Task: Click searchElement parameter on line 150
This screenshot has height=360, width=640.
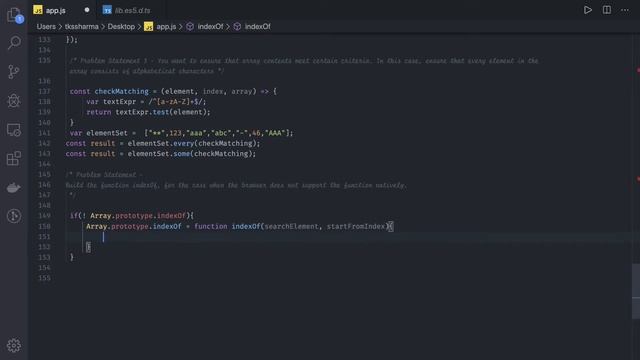Action: [x=291, y=226]
